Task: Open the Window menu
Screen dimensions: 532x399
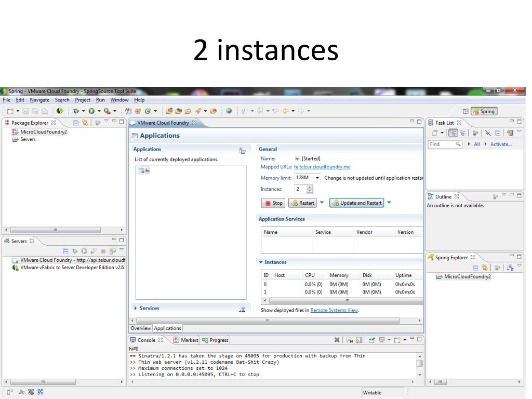Action: click(119, 100)
